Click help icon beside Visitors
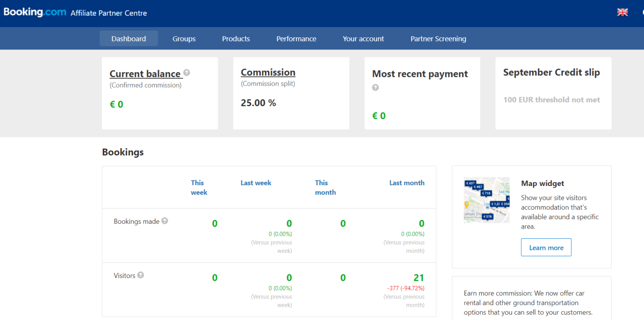 click(x=140, y=275)
